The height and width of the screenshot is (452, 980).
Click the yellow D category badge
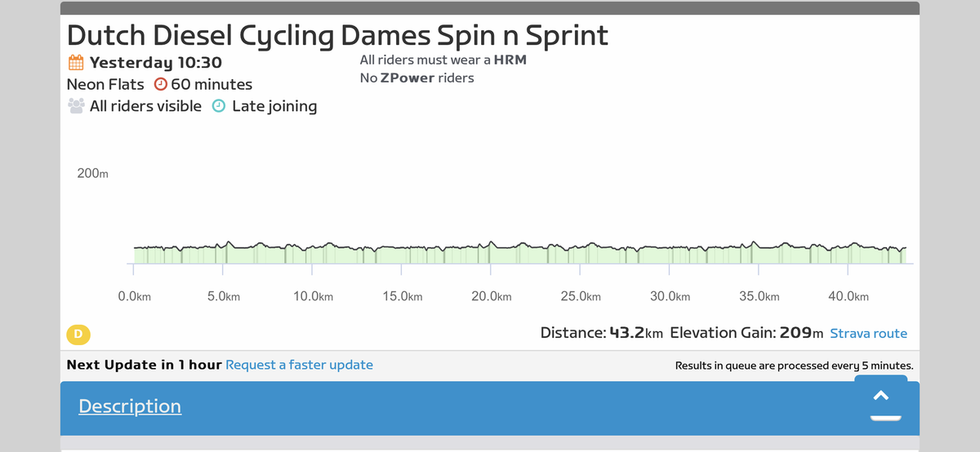pyautogui.click(x=78, y=334)
